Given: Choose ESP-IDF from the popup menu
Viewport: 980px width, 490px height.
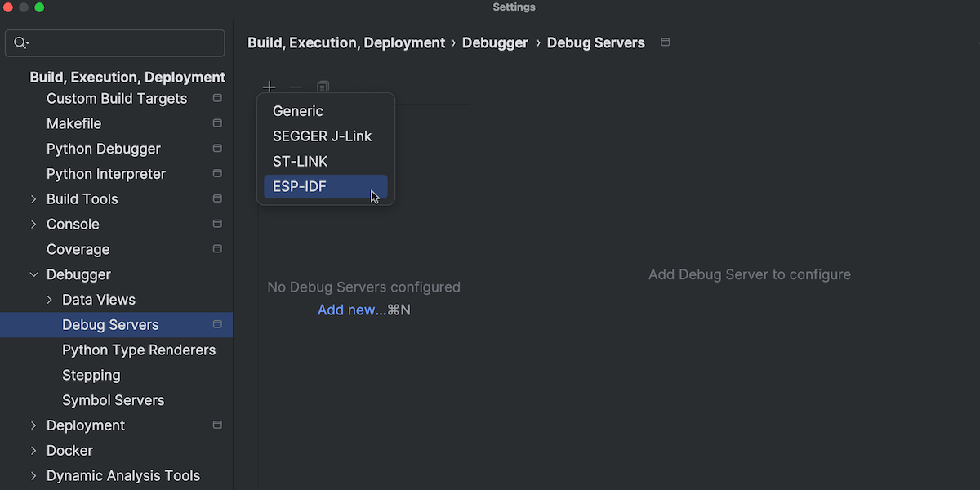Looking at the screenshot, I should pos(300,187).
